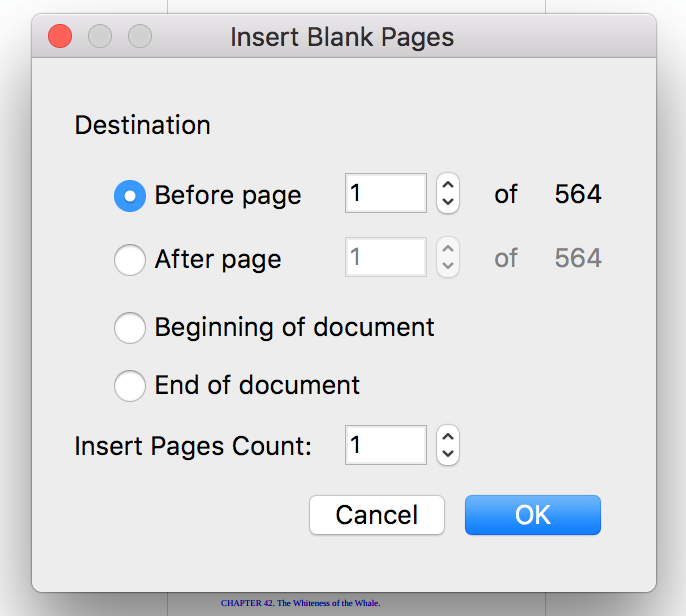Click down arrow on After page stepper
Screen dimensions: 686x616
[448, 266]
